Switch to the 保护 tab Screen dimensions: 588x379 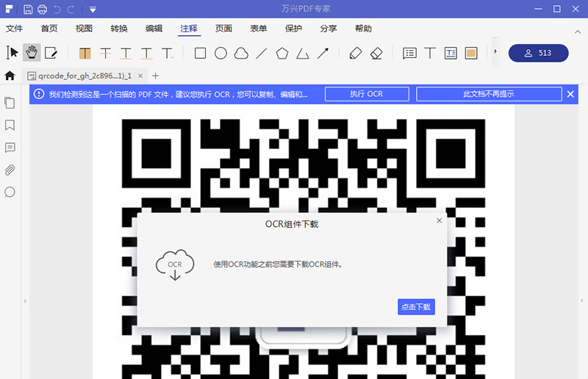coord(293,29)
